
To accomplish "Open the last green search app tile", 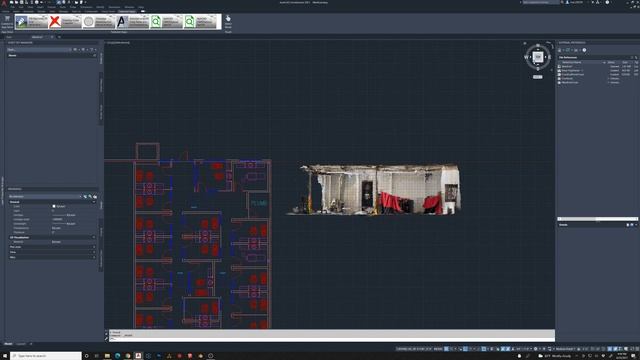I will pos(200,22).
